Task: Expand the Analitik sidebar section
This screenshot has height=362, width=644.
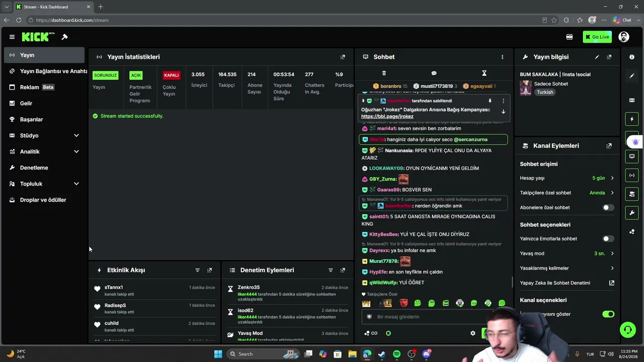Action: pyautogui.click(x=45, y=151)
